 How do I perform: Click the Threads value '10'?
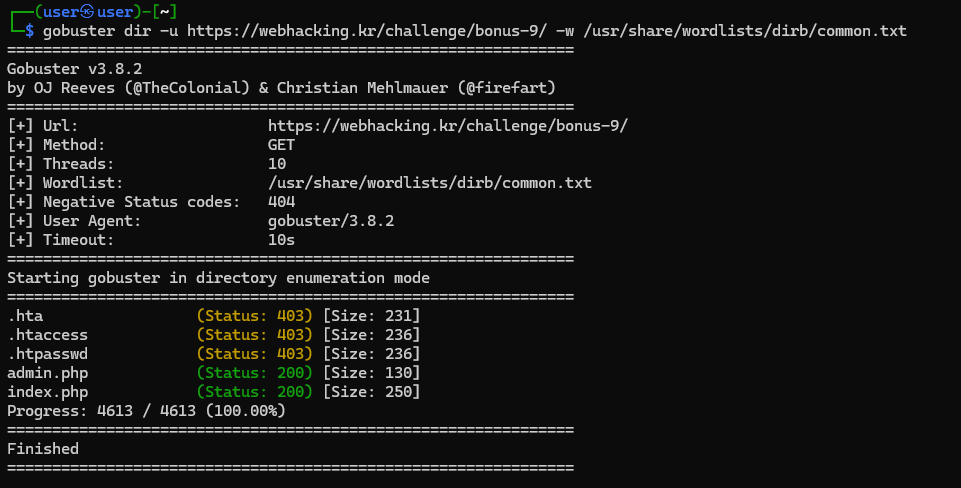(x=277, y=164)
